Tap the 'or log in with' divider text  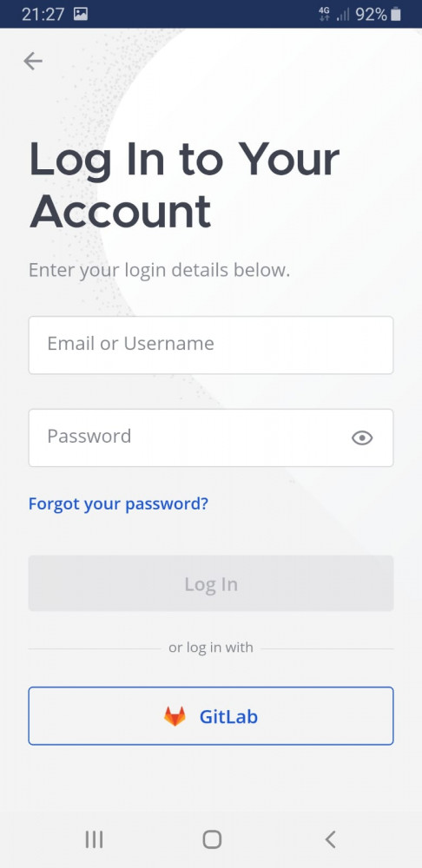[x=211, y=648]
